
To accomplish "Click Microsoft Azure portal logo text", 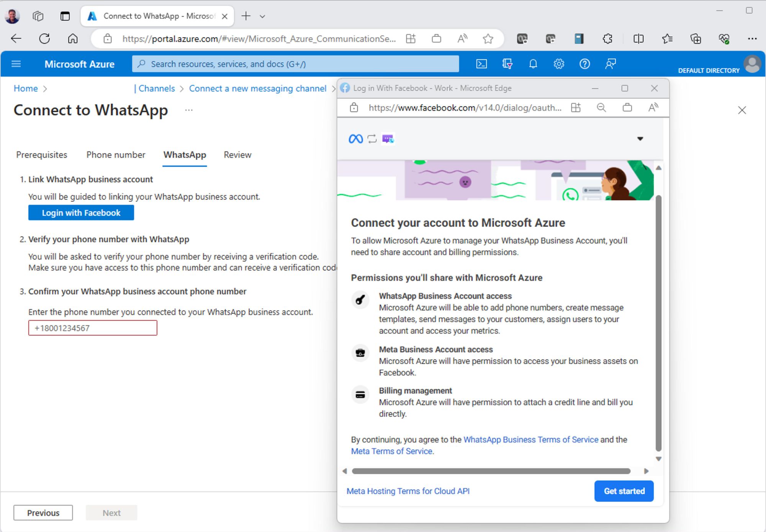I will pos(79,64).
